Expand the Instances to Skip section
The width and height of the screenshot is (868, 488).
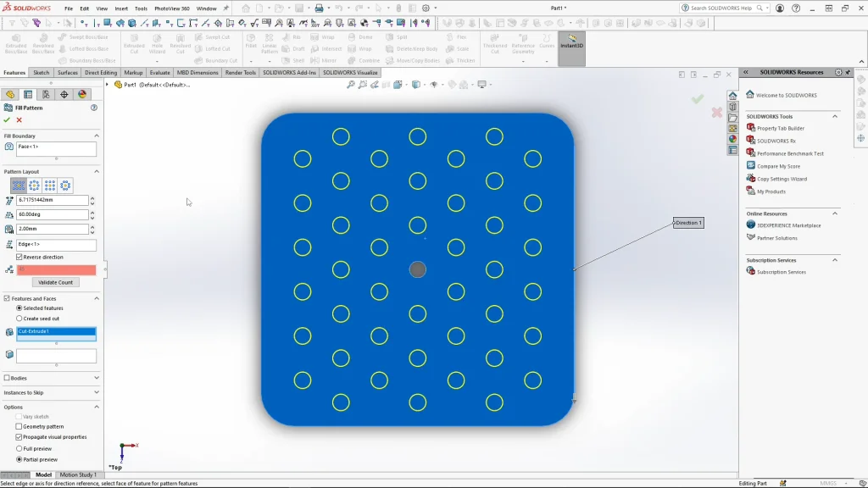(x=96, y=392)
